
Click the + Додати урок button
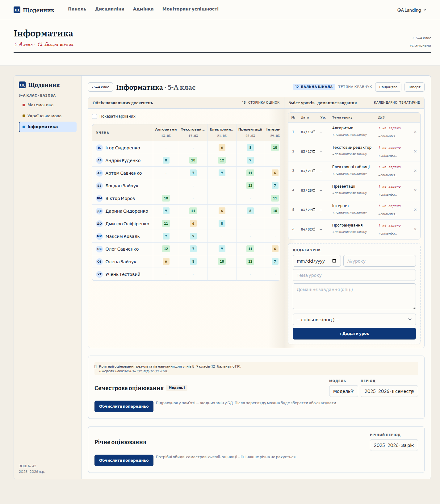354,334
